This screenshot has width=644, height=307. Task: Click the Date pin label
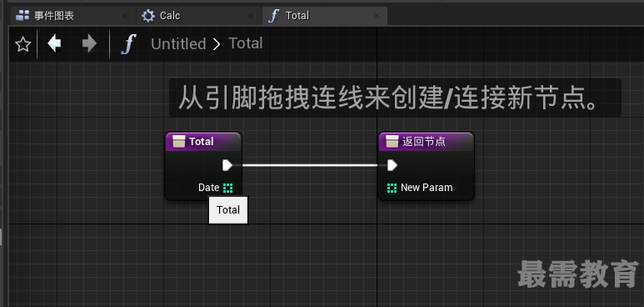[208, 188]
